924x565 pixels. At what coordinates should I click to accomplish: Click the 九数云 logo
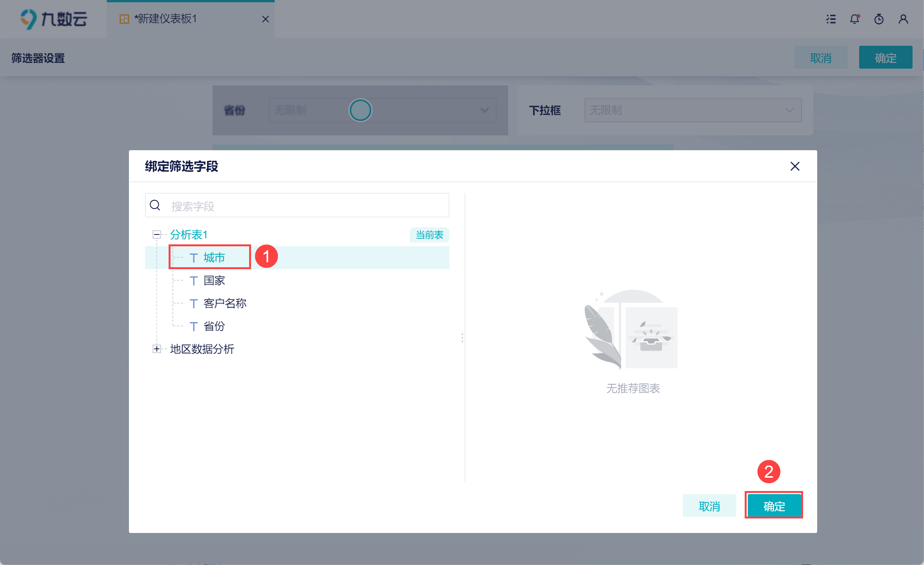pyautogui.click(x=53, y=19)
